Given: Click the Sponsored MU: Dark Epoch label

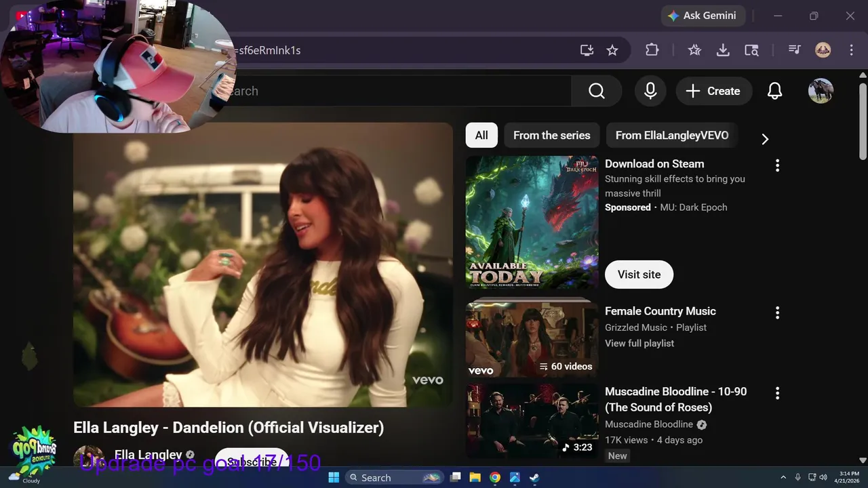Looking at the screenshot, I should point(666,207).
